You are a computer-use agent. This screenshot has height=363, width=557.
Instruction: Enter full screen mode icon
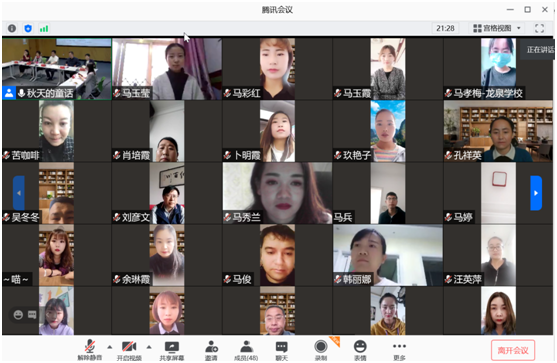tap(539, 28)
